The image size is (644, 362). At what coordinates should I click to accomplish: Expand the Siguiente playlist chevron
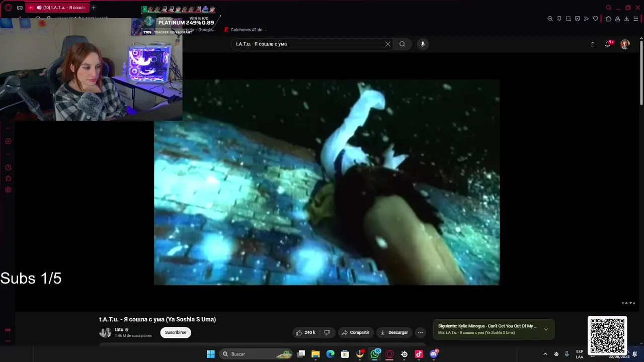point(546,329)
